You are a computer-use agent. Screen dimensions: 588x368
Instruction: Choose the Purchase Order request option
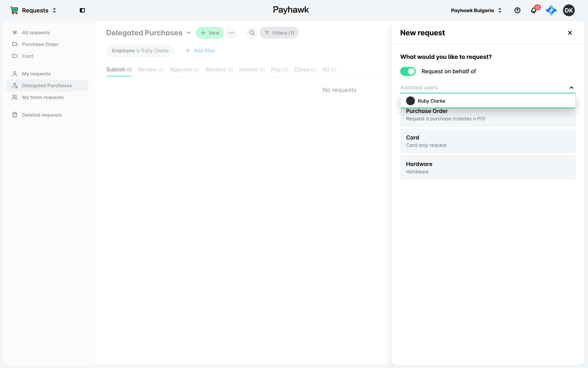488,117
